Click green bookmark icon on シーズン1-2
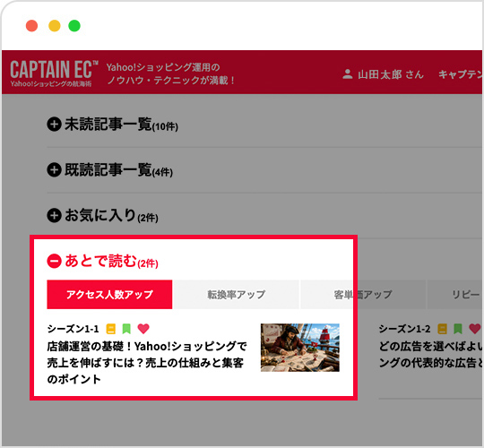 point(458,329)
